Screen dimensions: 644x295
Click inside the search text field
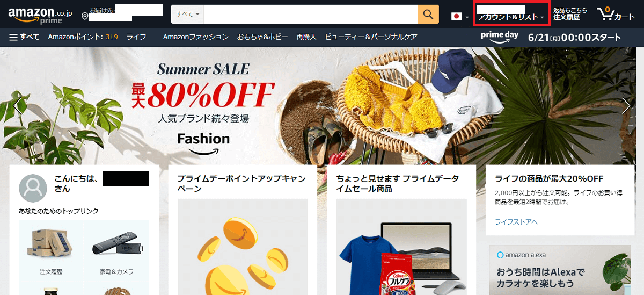click(311, 14)
